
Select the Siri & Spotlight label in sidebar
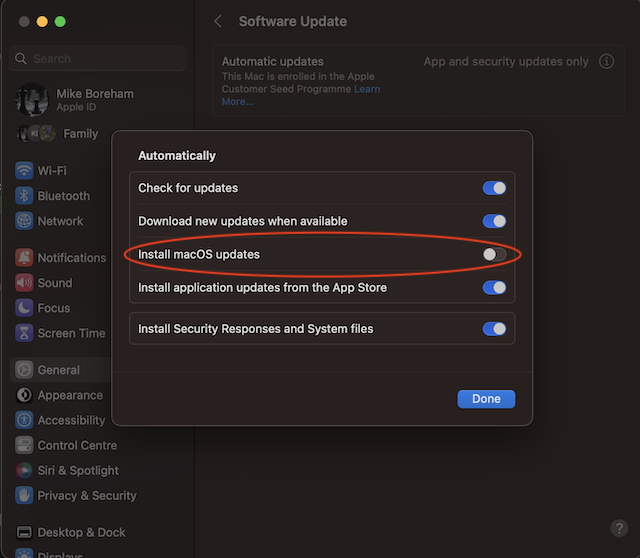(78, 471)
